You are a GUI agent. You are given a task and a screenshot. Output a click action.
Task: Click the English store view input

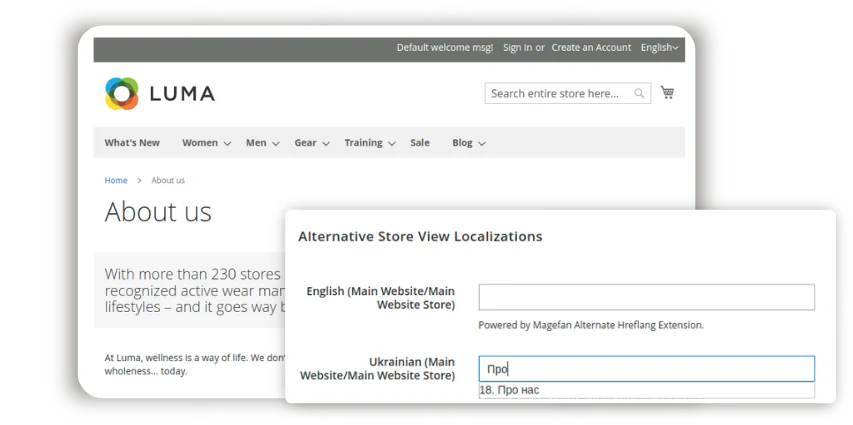647,297
